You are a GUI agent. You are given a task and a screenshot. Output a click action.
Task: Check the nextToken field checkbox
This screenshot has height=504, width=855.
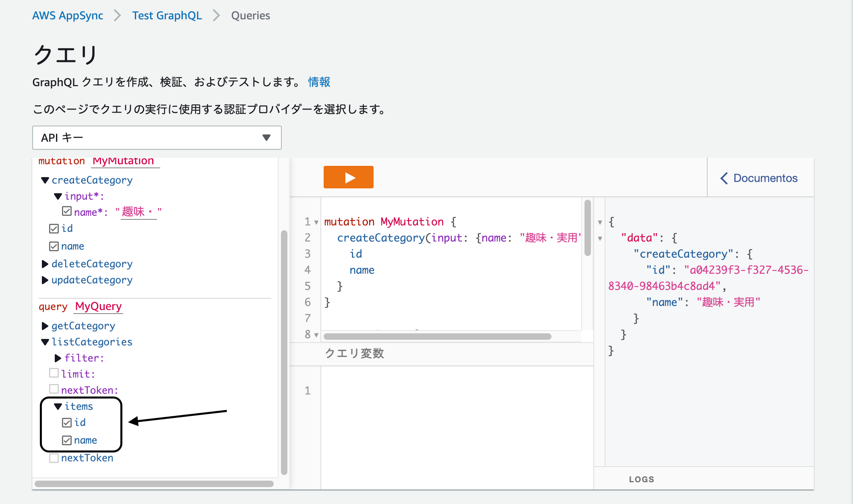[x=54, y=458]
